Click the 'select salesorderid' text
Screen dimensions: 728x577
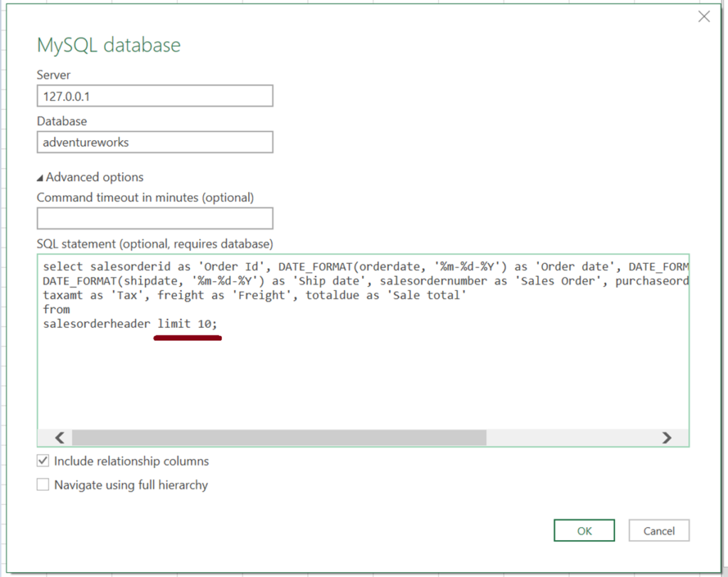pos(107,267)
